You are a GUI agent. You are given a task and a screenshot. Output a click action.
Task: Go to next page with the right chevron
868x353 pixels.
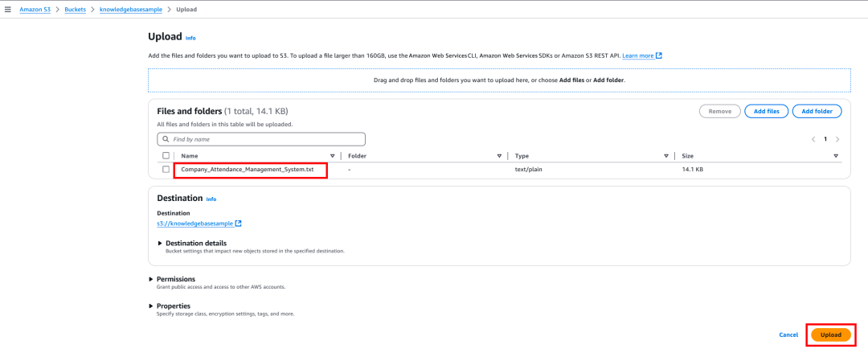(837, 139)
